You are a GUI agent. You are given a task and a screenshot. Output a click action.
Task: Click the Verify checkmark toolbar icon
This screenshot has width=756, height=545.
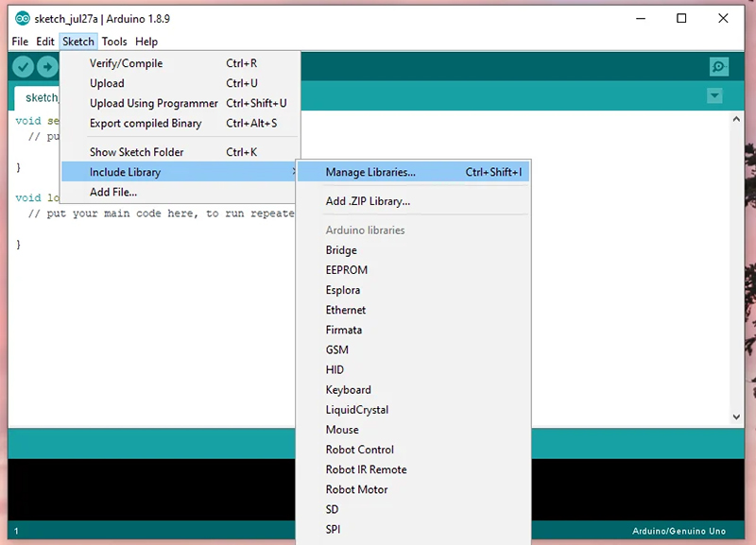23,67
